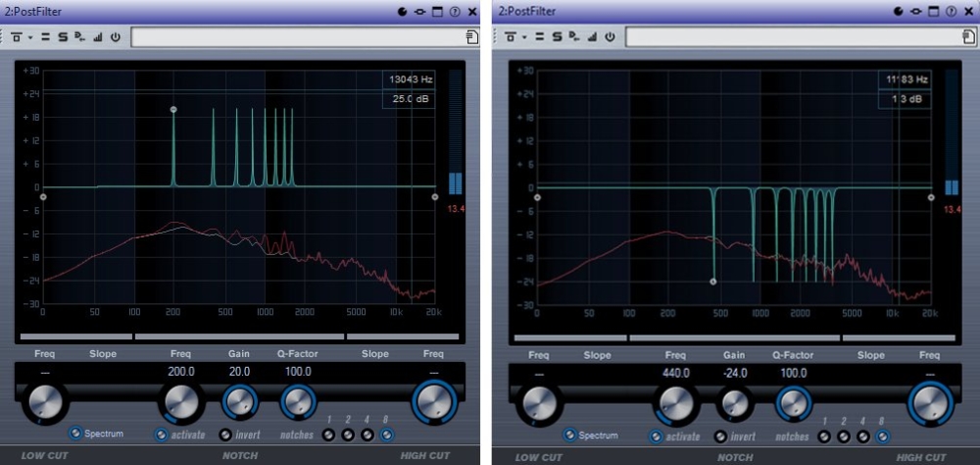Screen dimensions: 980x465
Task: Toggle notch activate button in right PostFilter
Action: tap(657, 437)
